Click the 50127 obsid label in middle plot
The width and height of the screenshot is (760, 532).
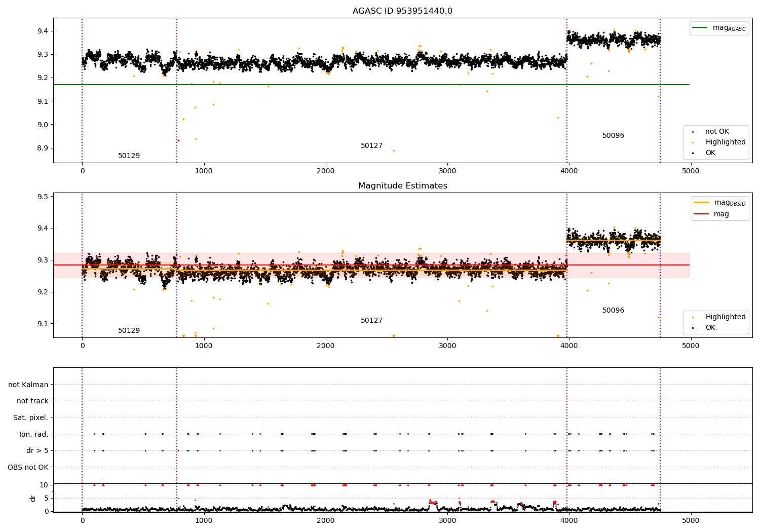click(x=371, y=321)
